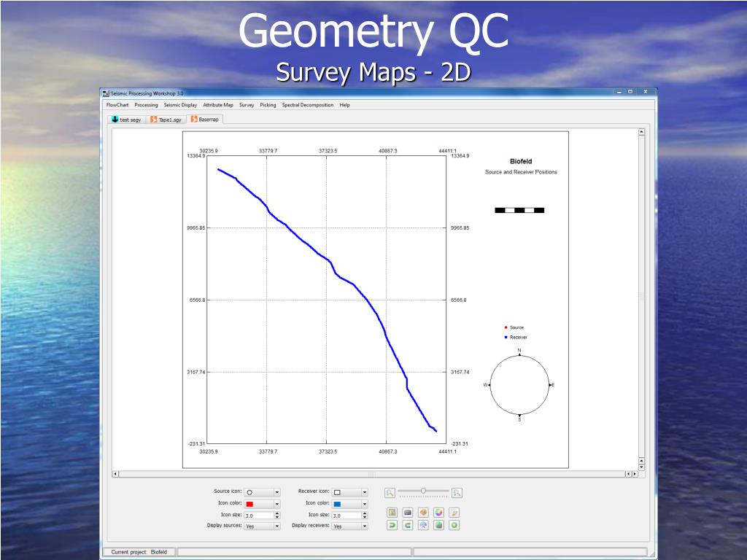Open the Source icon shape dropdown
Image resolution: width=747 pixels, height=560 pixels.
[x=262, y=492]
